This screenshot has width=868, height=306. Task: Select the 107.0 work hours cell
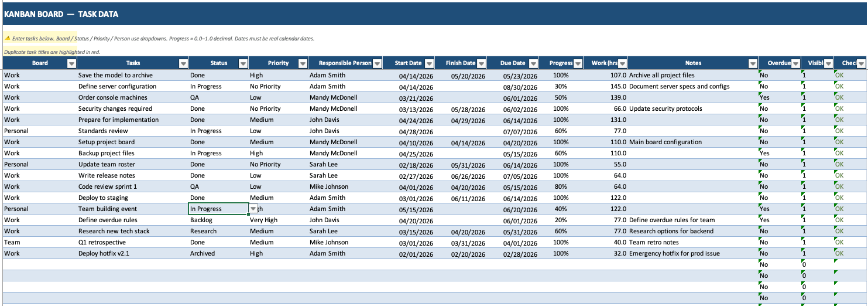[x=606, y=75]
